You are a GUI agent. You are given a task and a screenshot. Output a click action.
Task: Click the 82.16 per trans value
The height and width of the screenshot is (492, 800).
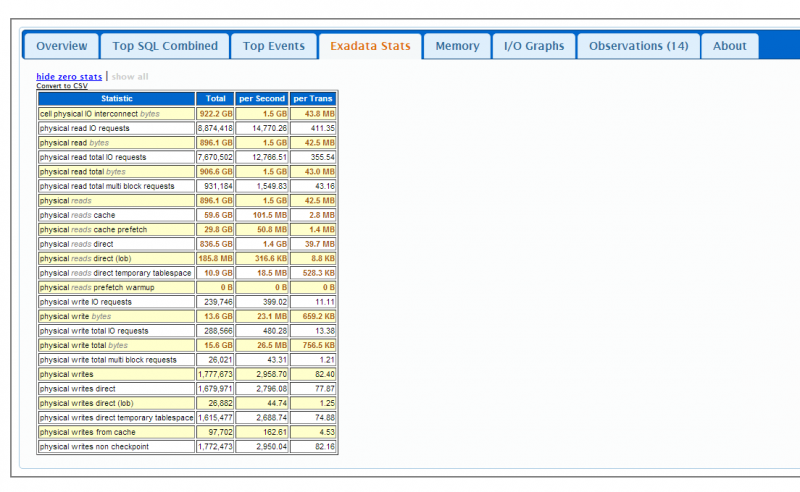coord(324,447)
